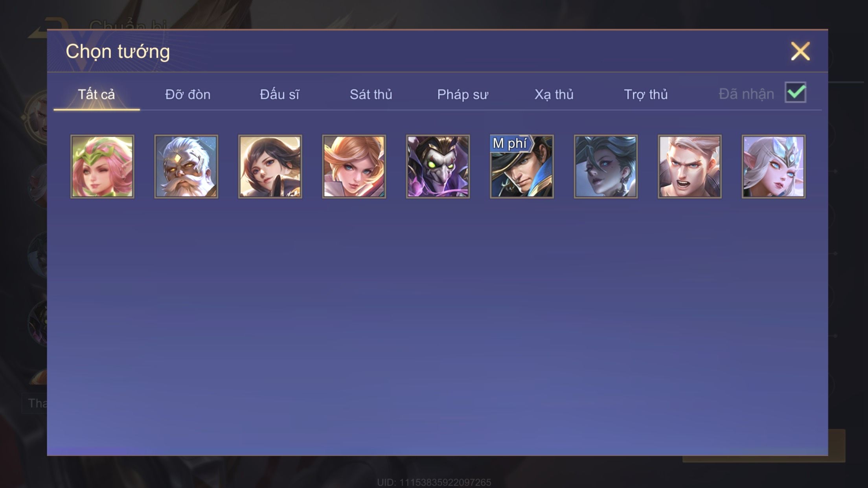Show the 'Sát thủ' hero category

pos(371,94)
